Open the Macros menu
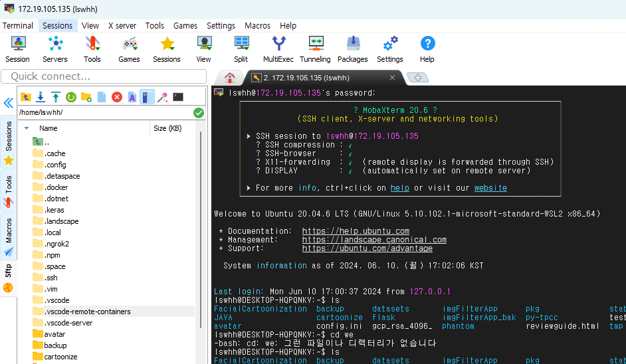 [257, 25]
